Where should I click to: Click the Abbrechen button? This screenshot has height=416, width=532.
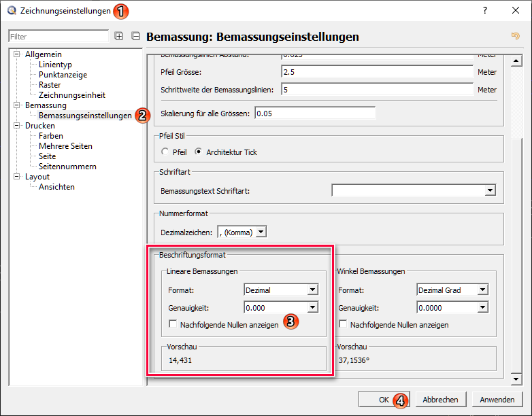pos(440,400)
